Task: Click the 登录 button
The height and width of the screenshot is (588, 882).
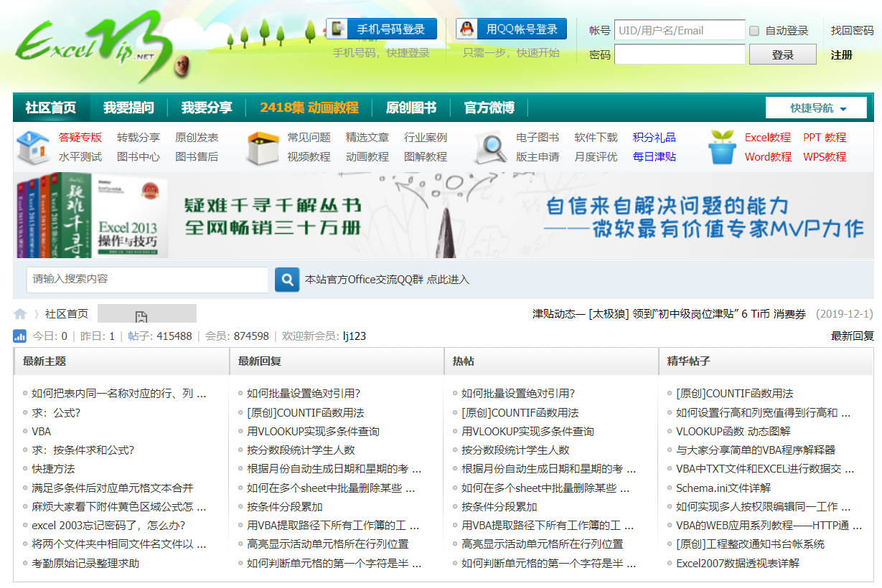Action: [783, 54]
